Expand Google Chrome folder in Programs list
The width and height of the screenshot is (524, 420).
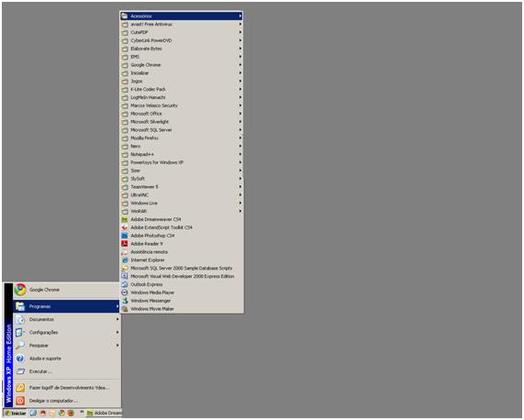coord(182,65)
